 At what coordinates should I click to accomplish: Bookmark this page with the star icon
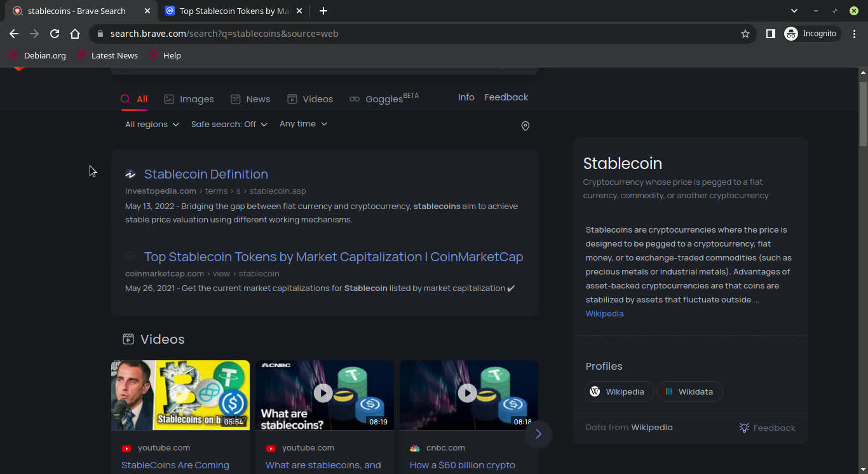[x=745, y=34]
